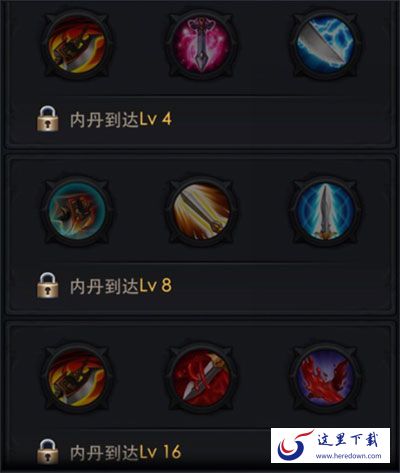Click the 这里下载 watermark text
The height and width of the screenshot is (473, 400).
point(348,440)
